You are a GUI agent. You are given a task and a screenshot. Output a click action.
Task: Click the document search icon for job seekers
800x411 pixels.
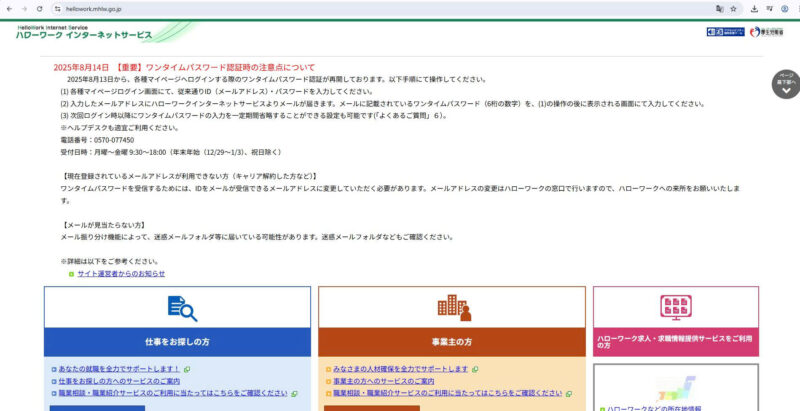(x=182, y=308)
